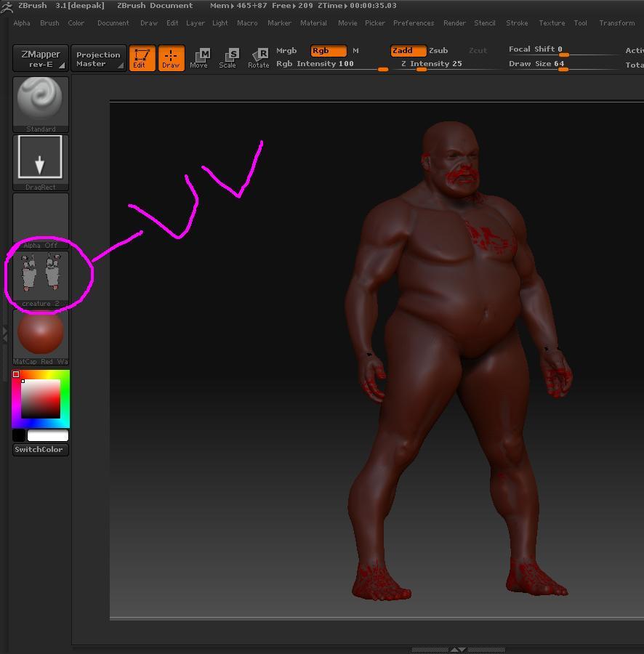Pick a shade in the color square
The width and height of the screenshot is (644, 654).
click(x=41, y=399)
